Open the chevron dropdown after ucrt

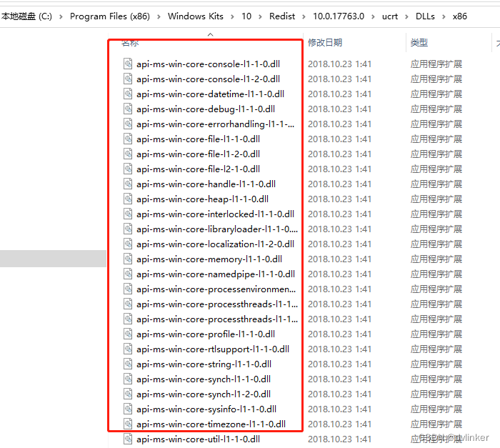pyautogui.click(x=406, y=16)
